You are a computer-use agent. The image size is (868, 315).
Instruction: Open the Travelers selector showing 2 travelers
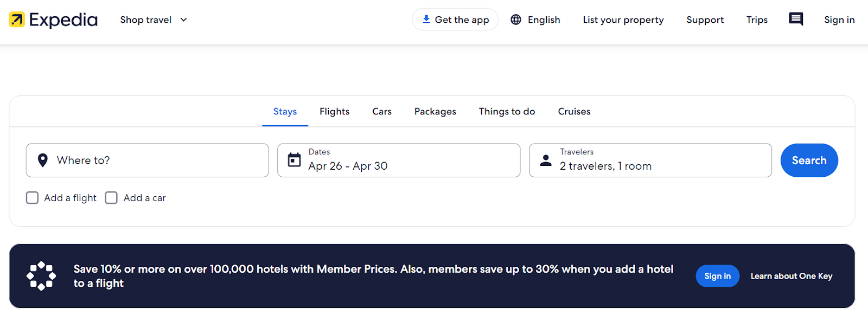click(x=650, y=160)
